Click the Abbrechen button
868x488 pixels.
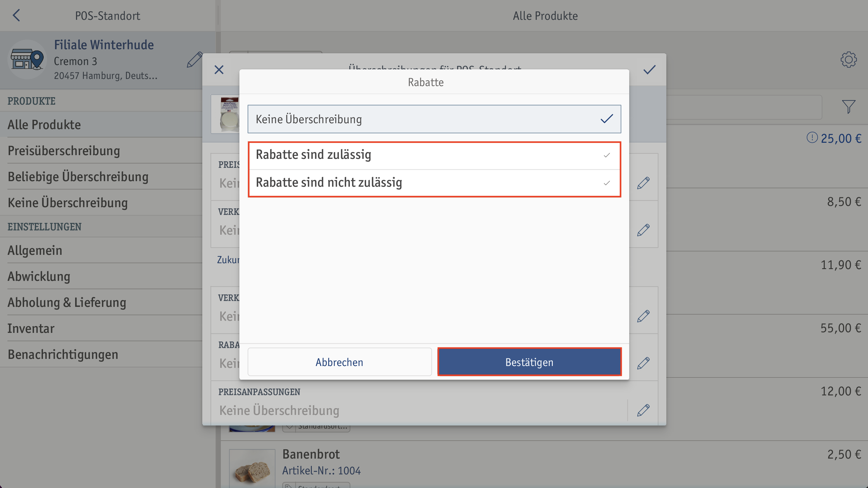click(339, 362)
